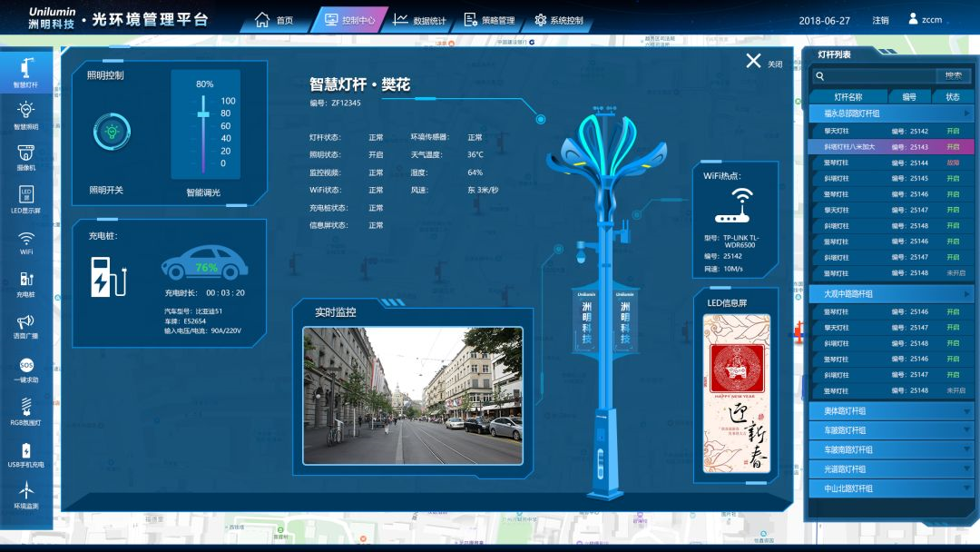Open the 充电桩 charging pile sidebar icon
The image size is (980, 552).
(25, 282)
